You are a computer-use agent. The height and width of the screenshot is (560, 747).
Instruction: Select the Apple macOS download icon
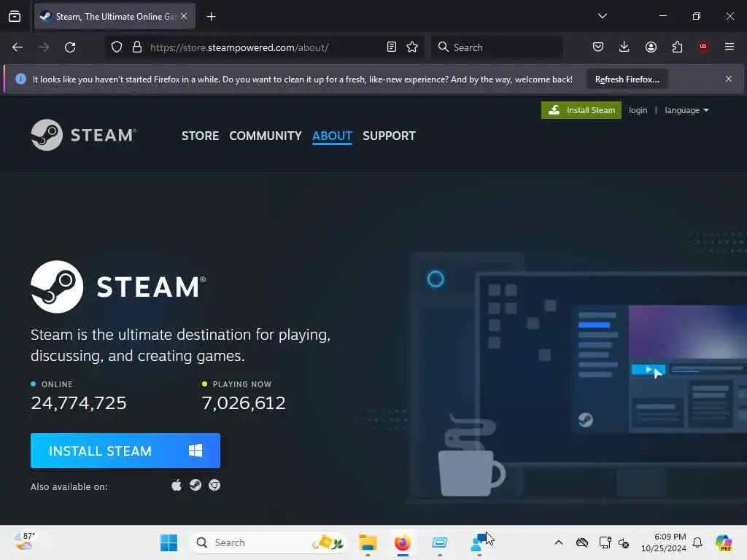[177, 485]
